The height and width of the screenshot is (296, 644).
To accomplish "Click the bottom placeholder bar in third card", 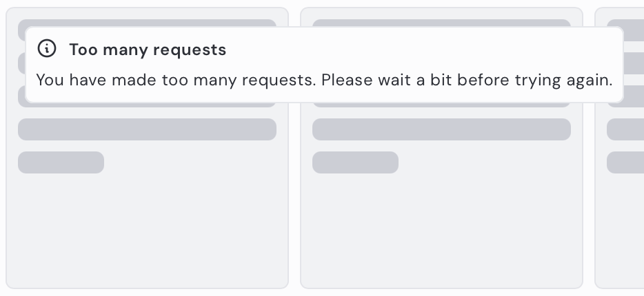I will [x=625, y=162].
